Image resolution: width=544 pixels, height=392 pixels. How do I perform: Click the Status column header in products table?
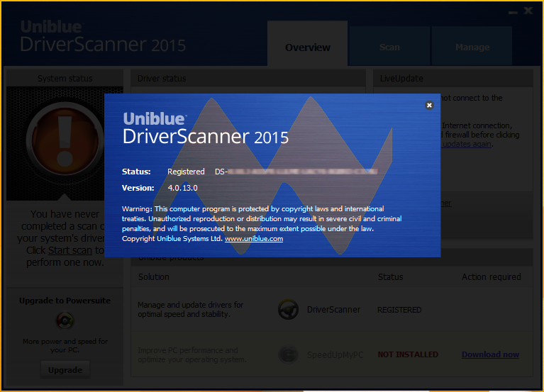[390, 276]
